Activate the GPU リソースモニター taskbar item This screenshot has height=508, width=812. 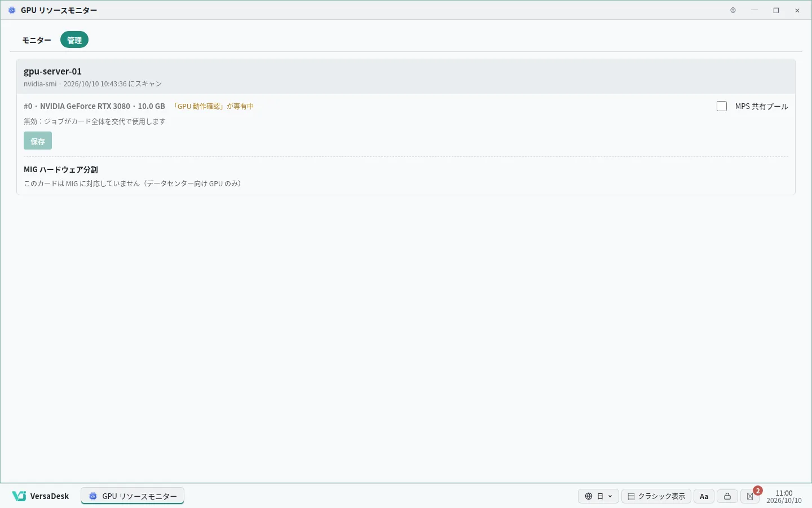pos(133,496)
